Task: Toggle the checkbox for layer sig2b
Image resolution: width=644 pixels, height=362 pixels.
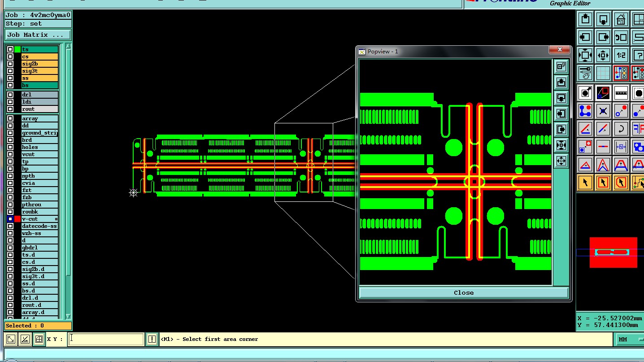Action: click(10, 64)
